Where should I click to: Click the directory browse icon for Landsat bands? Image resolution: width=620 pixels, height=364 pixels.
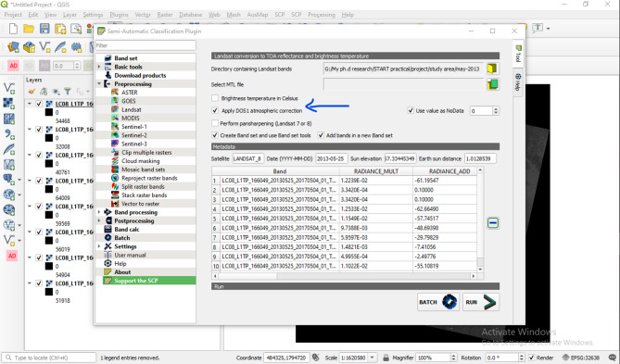pyautogui.click(x=492, y=69)
